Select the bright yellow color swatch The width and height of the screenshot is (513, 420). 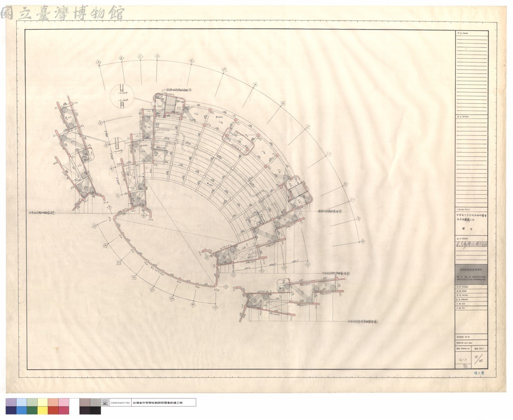click(x=43, y=410)
